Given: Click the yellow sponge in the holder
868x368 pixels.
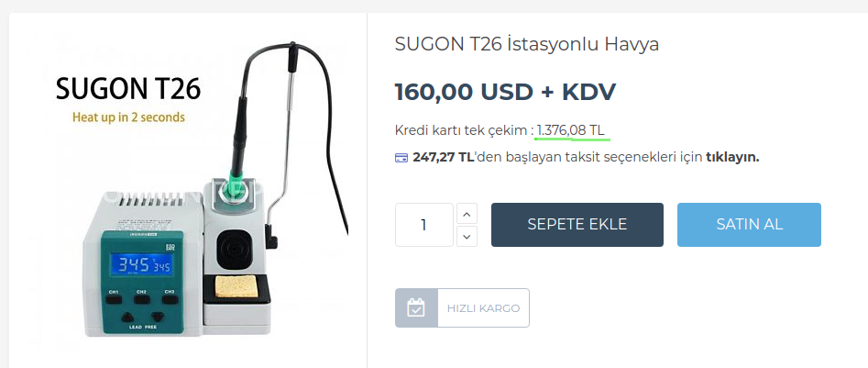Looking at the screenshot, I should point(236,286).
